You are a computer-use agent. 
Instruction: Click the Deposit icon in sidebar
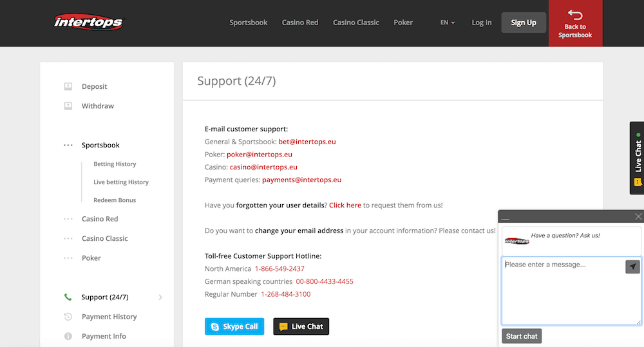pos(68,86)
